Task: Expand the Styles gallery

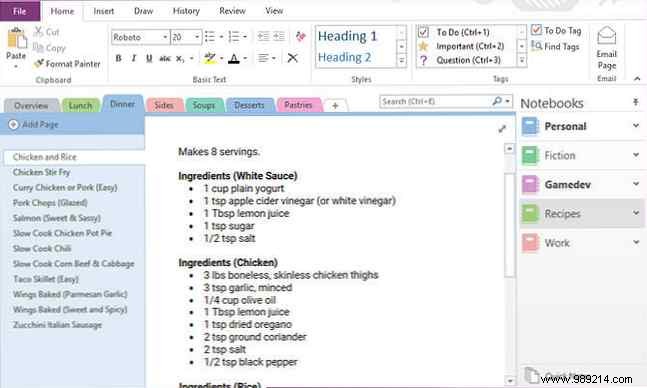Action: (401, 61)
